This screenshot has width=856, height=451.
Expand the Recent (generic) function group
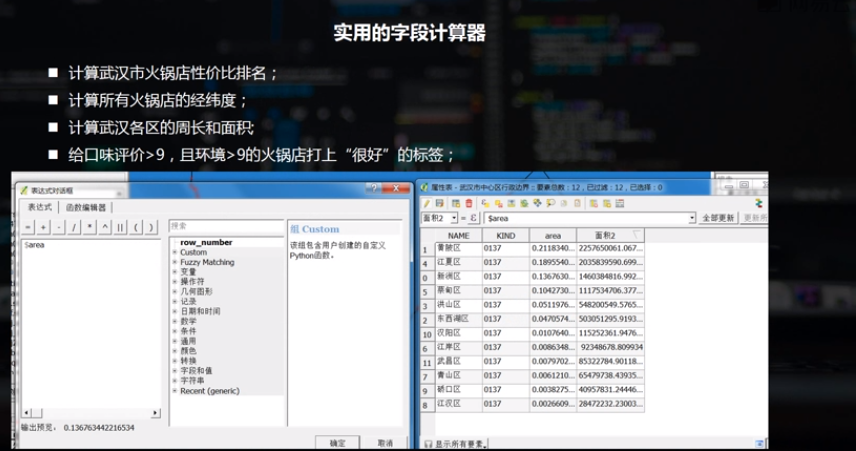175,391
